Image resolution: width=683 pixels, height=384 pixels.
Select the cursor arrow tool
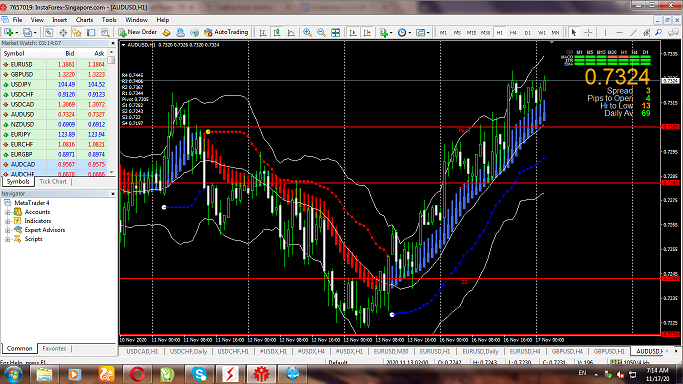click(x=574, y=33)
